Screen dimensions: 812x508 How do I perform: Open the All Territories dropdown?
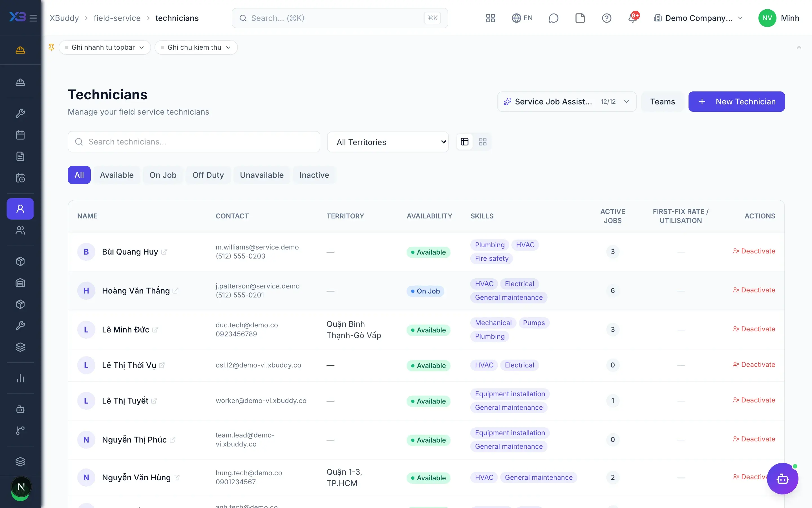[x=388, y=142]
